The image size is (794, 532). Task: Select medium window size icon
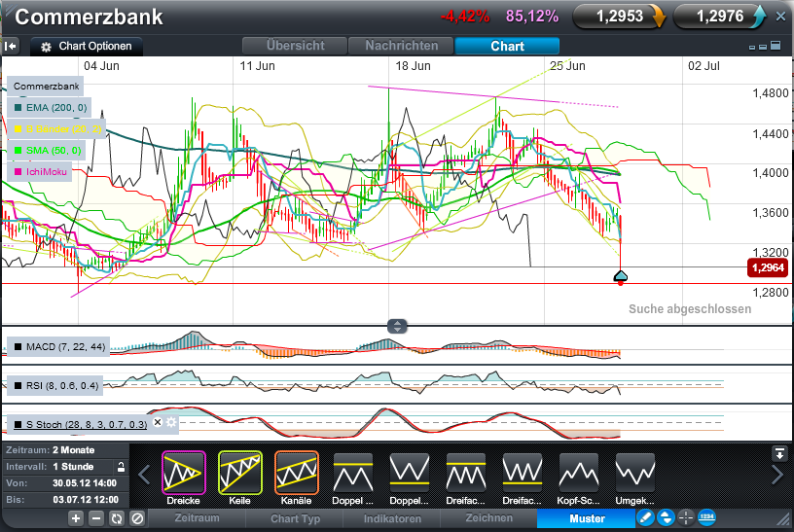coord(763,47)
